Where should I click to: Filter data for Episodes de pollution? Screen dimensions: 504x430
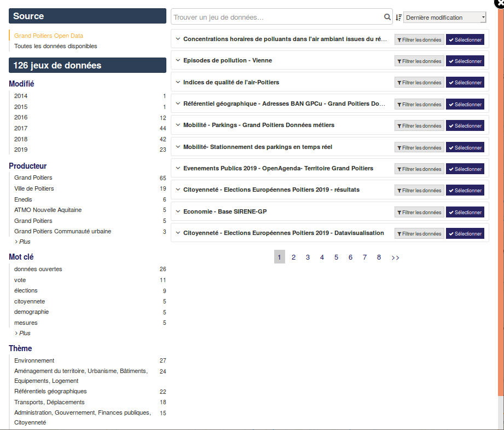[419, 61]
